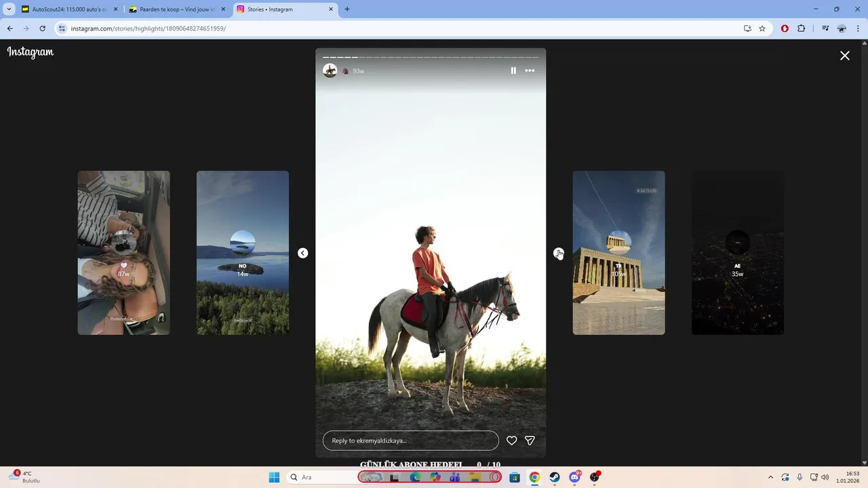Open Steam from the taskbar
Viewport: 868px width, 488px height.
pyautogui.click(x=555, y=477)
